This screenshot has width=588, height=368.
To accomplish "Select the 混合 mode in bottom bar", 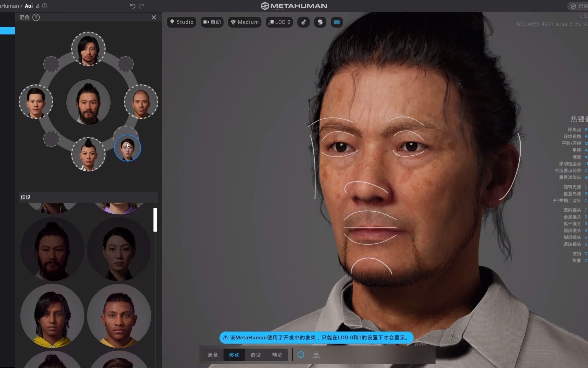I will (213, 355).
